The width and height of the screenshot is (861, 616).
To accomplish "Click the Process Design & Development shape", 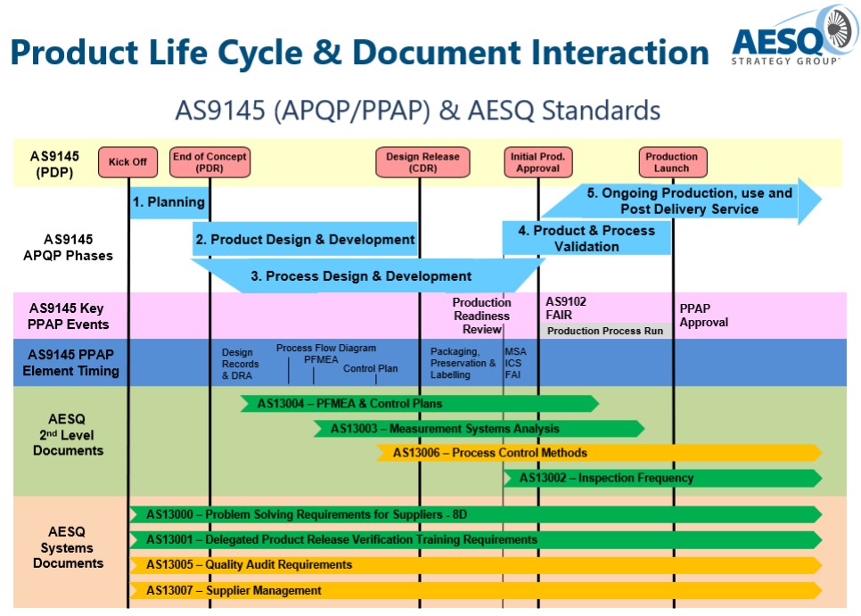I will (361, 276).
